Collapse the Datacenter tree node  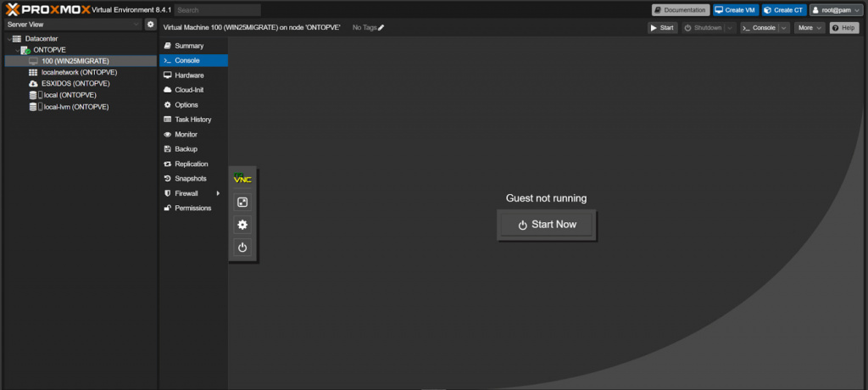point(8,39)
